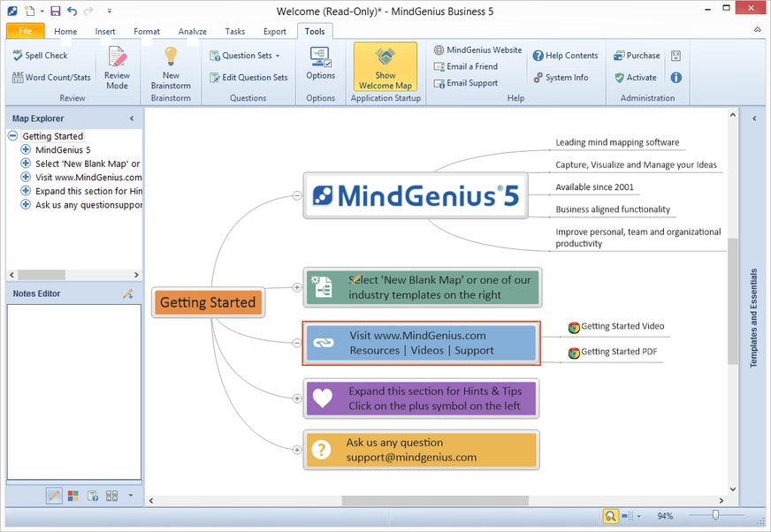The height and width of the screenshot is (532, 771).
Task: Open the File menu tab
Action: tap(25, 31)
